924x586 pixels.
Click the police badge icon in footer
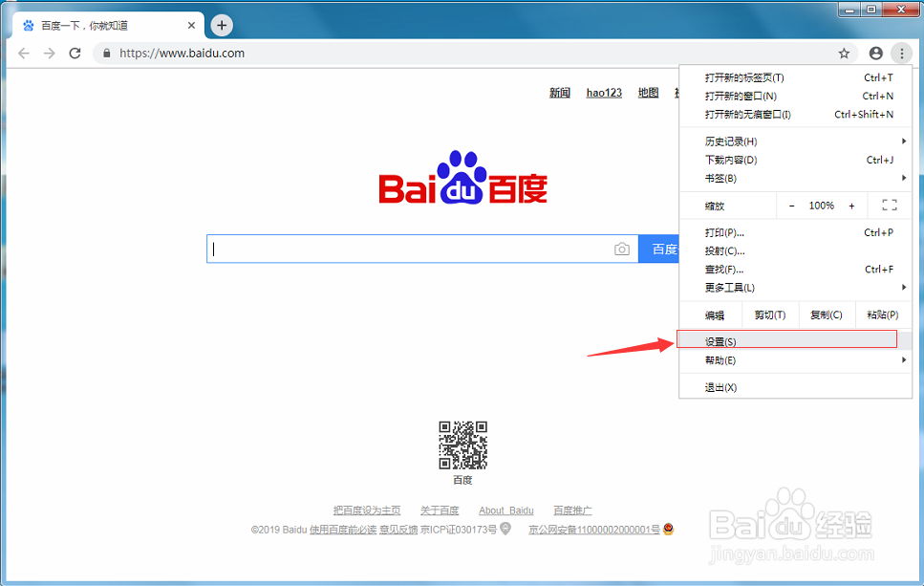coord(668,529)
